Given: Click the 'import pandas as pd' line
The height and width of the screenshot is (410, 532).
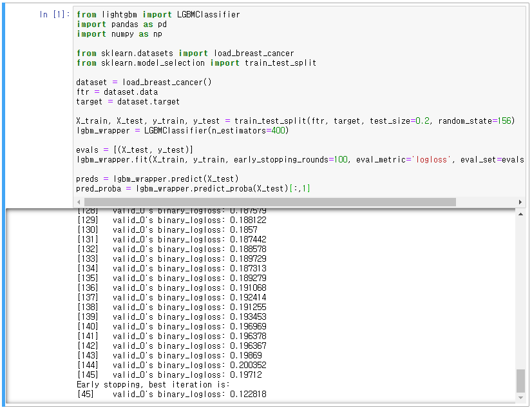Looking at the screenshot, I should (122, 24).
